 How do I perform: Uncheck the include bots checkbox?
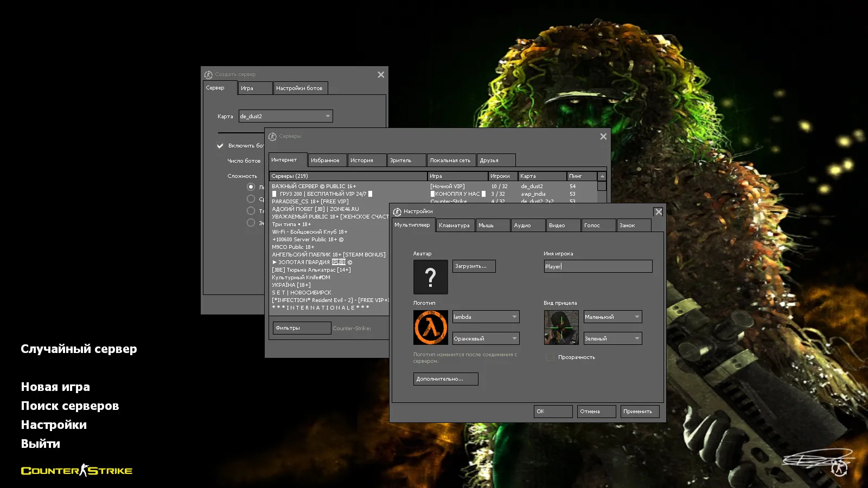click(x=220, y=146)
